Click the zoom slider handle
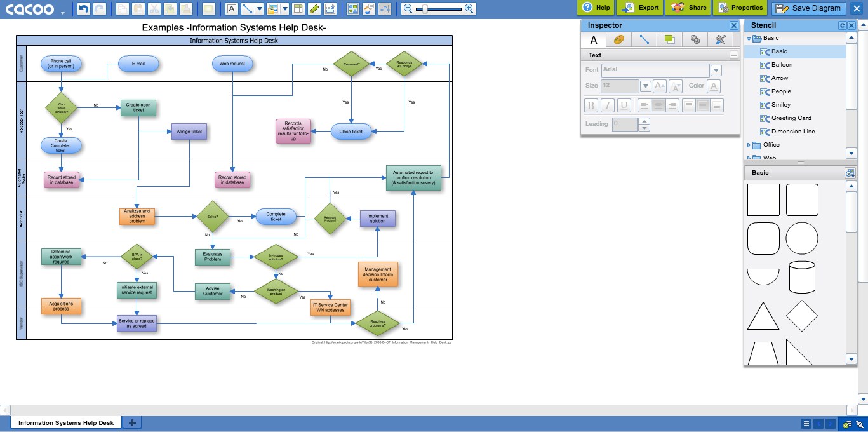Screen dimensions: 868x432 (424, 9)
